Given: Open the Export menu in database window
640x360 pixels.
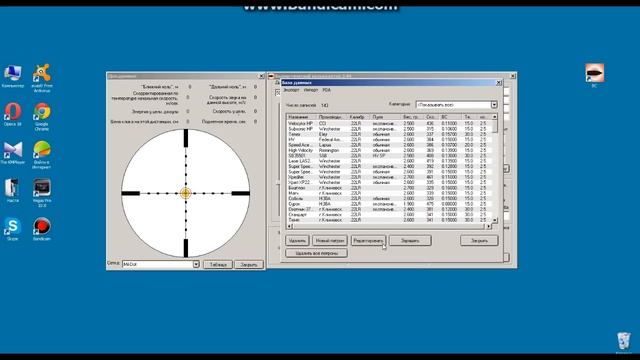Looking at the screenshot, I should pos(291,90).
